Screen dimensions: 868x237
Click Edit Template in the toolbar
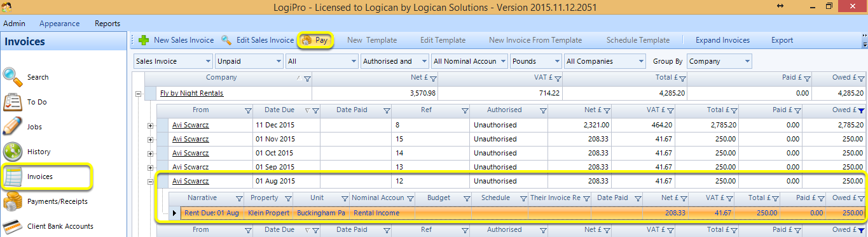(x=443, y=40)
